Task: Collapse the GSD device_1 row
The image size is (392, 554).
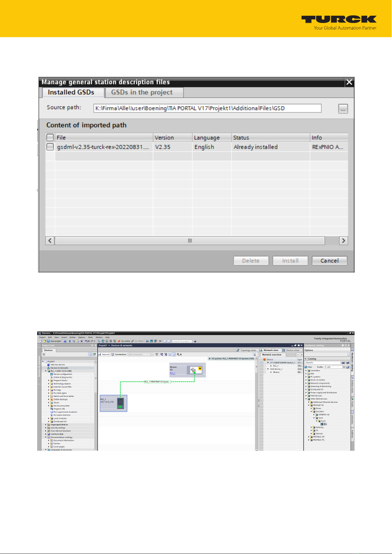Action: (x=268, y=369)
